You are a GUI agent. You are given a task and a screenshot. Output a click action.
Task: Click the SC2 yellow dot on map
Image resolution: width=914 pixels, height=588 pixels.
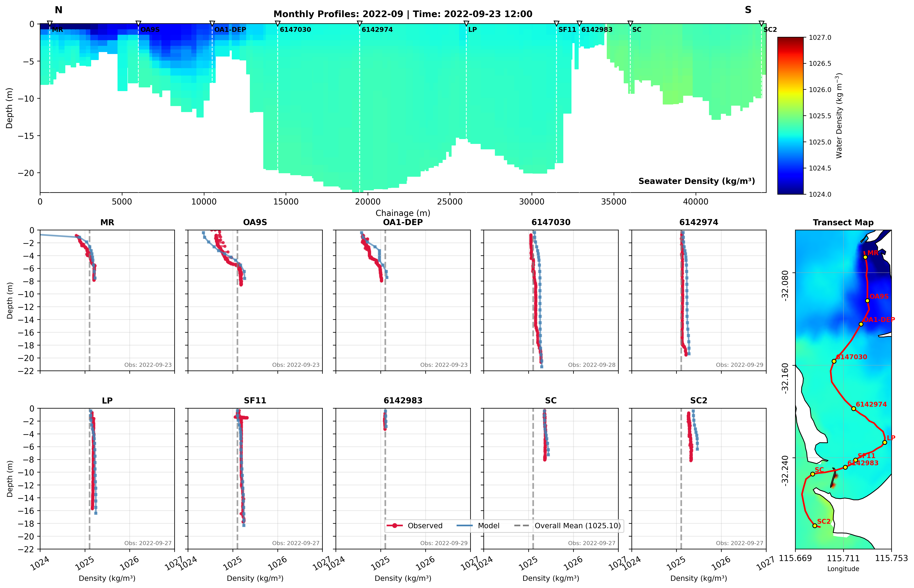[x=815, y=526]
